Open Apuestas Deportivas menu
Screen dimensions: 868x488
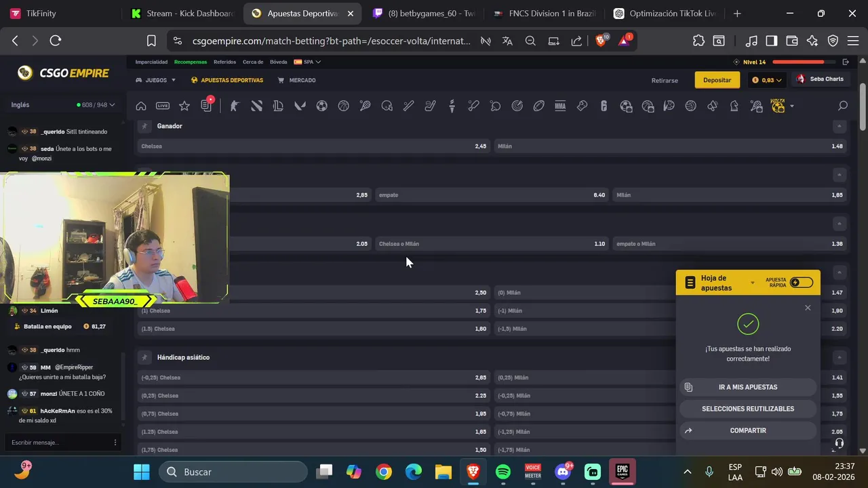pyautogui.click(x=226, y=80)
